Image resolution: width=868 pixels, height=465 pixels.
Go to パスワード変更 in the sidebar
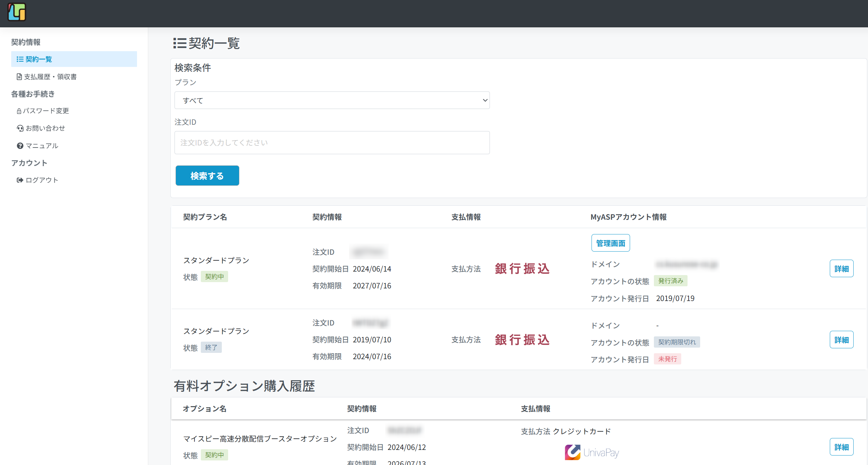click(x=43, y=111)
